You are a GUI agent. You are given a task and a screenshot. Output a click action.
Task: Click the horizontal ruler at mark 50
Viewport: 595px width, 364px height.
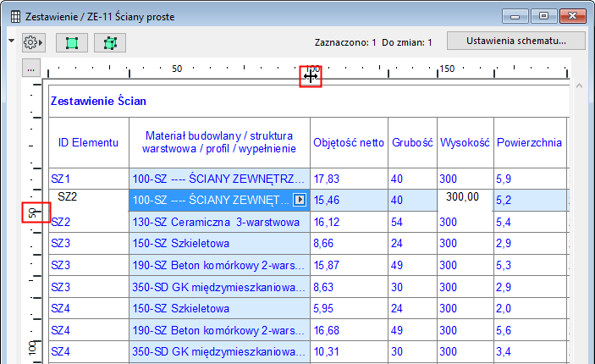click(177, 69)
